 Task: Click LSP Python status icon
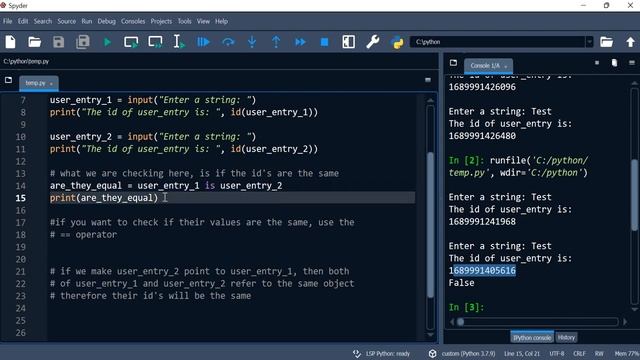(x=357, y=353)
